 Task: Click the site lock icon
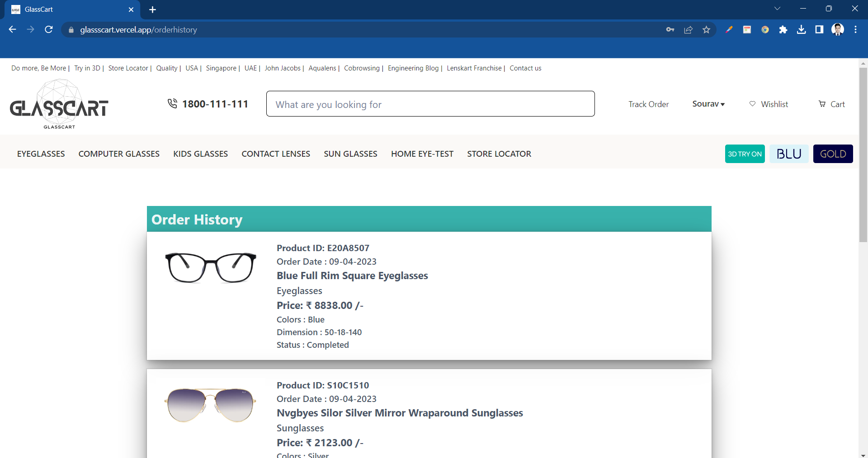pyautogui.click(x=71, y=30)
